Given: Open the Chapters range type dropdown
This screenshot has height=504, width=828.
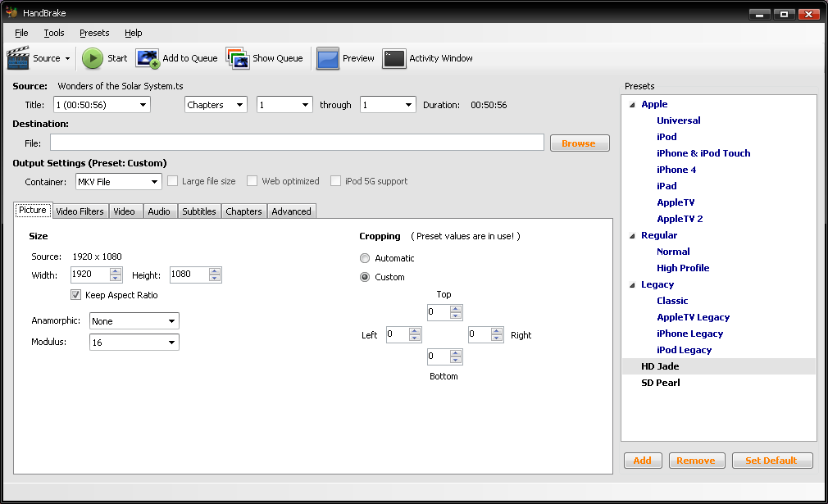Looking at the screenshot, I should [216, 105].
